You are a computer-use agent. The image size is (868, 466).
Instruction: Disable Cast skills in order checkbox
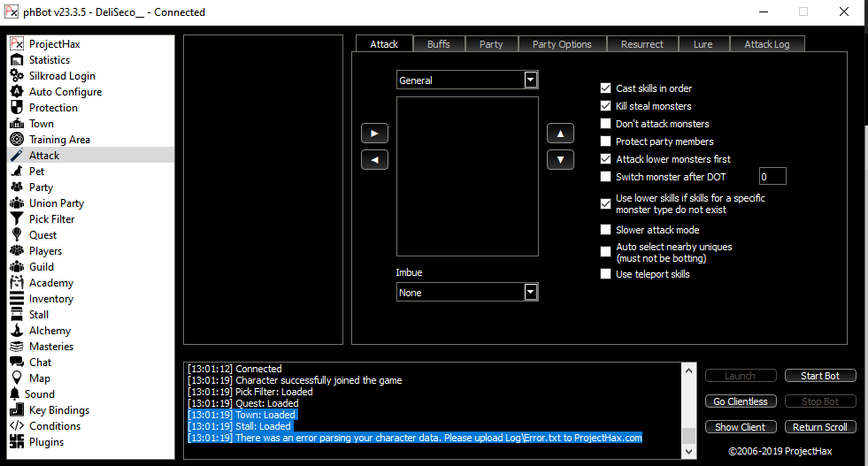[606, 88]
